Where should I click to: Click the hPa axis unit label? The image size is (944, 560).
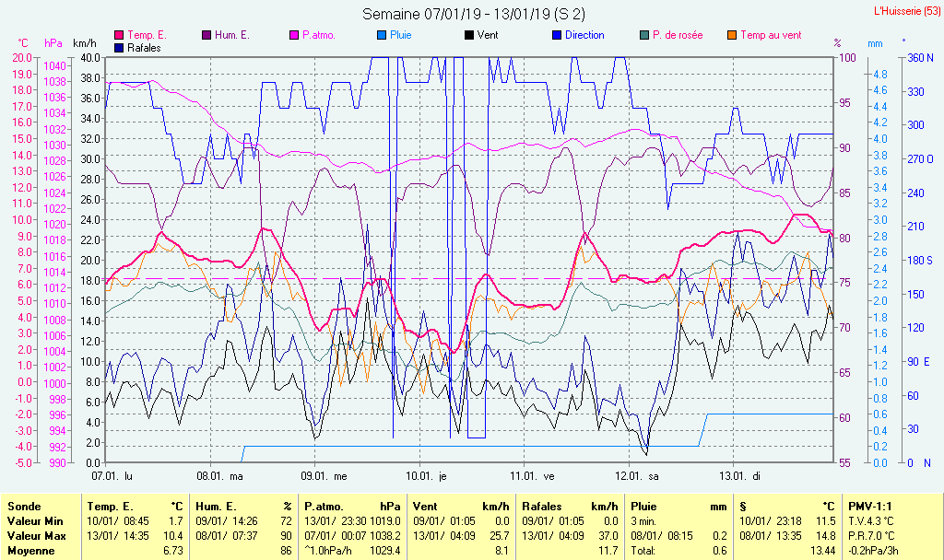click(53, 43)
